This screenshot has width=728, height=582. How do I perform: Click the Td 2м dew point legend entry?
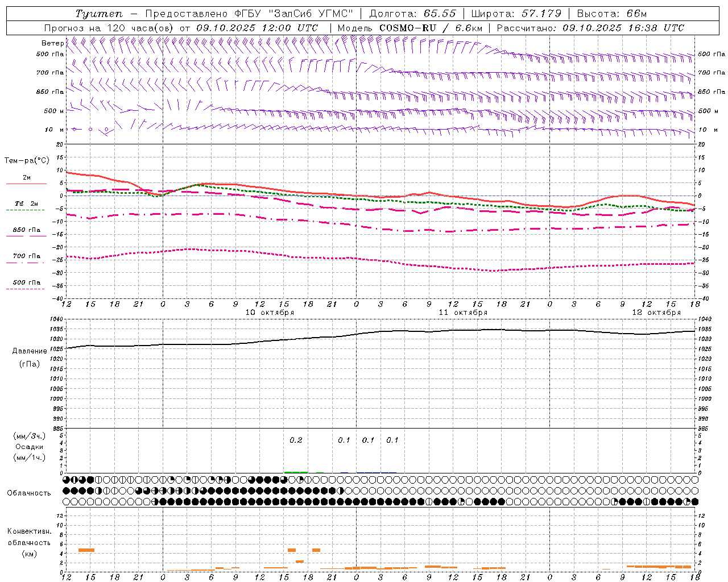26,203
